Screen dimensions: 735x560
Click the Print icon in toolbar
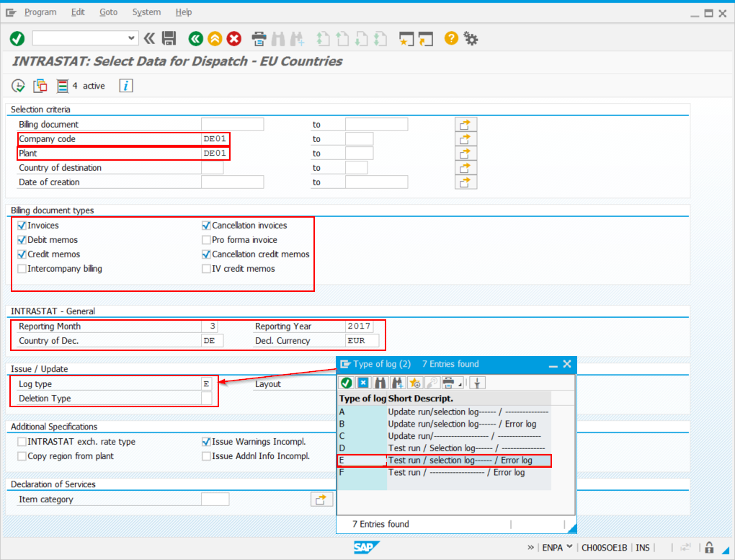pos(259,38)
